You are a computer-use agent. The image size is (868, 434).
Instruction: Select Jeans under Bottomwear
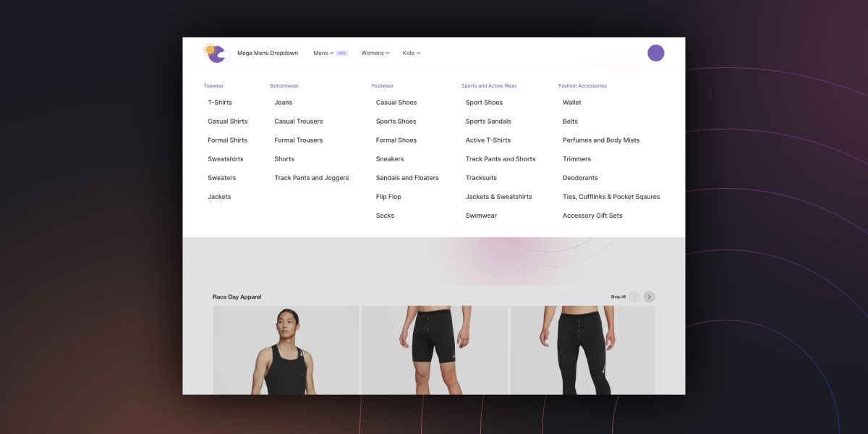284,103
